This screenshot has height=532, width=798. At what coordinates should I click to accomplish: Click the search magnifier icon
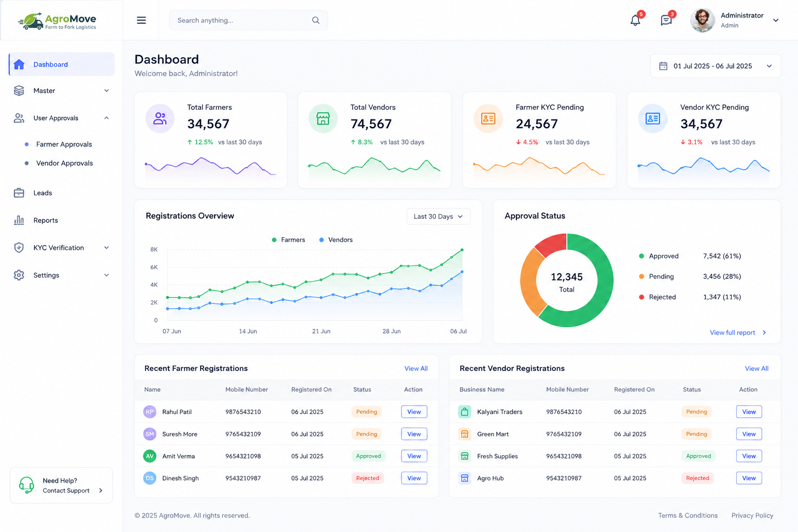[315, 20]
